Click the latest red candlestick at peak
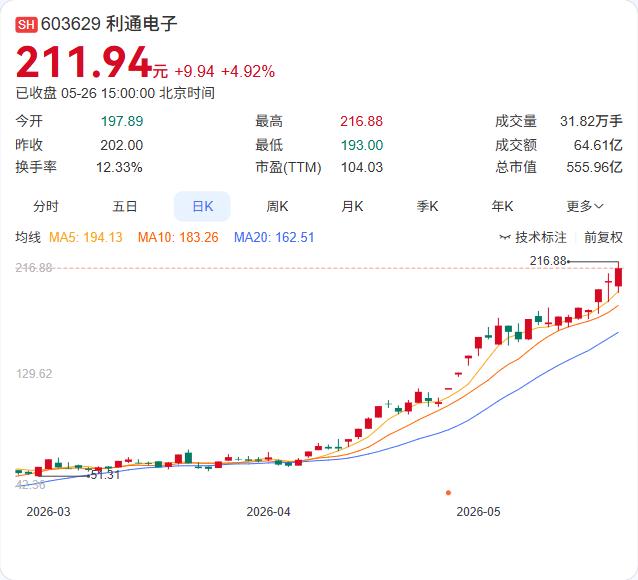Image resolution: width=638 pixels, height=580 pixels. click(618, 277)
